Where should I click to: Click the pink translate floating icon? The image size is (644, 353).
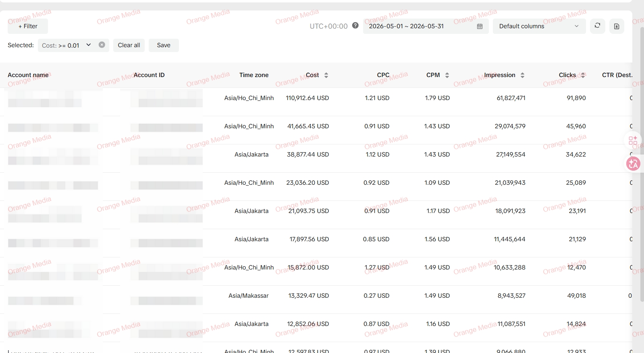pos(633,163)
